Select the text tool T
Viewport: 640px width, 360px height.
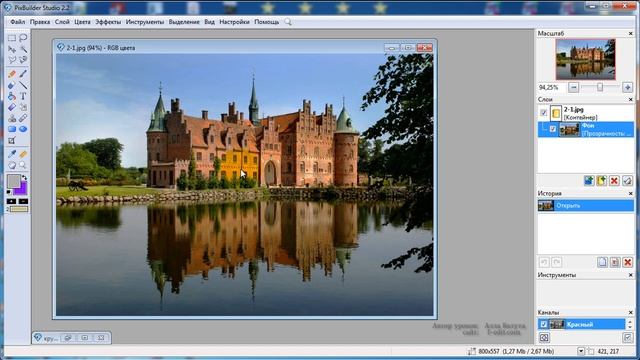23,96
